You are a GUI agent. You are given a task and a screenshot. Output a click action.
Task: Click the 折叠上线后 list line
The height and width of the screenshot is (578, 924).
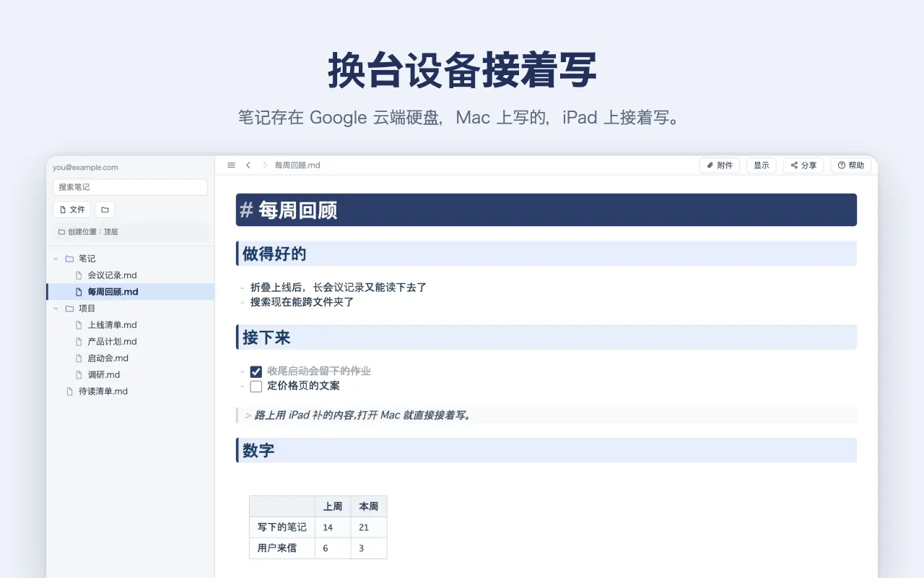click(x=339, y=288)
